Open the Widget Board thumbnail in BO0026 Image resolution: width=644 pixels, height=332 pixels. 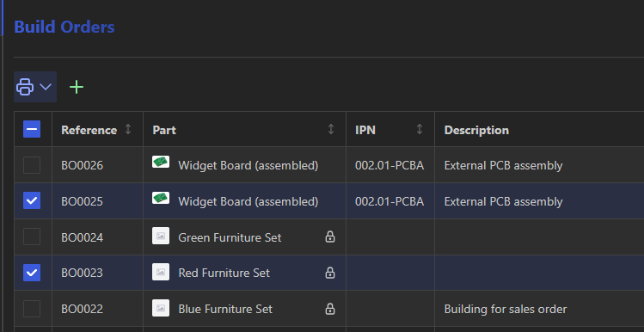point(161,162)
